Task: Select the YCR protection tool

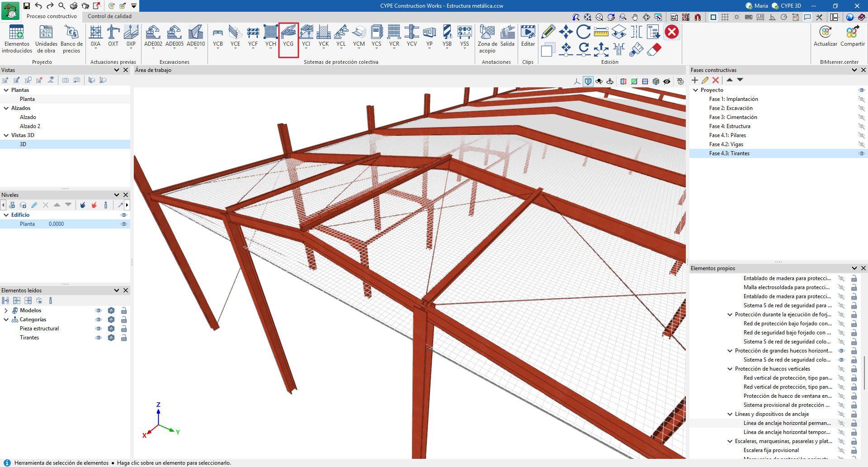Action: coord(394,36)
